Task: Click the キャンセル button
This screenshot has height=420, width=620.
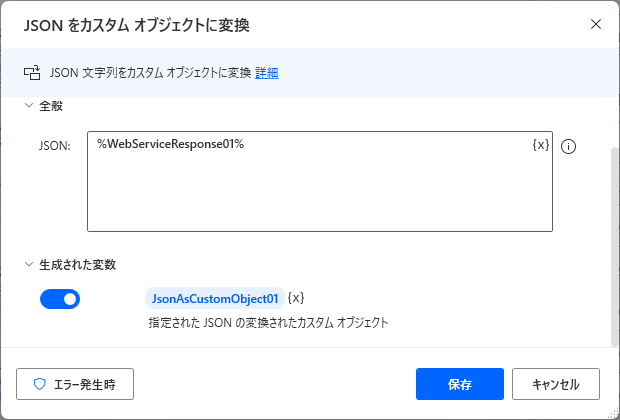Action: point(556,384)
